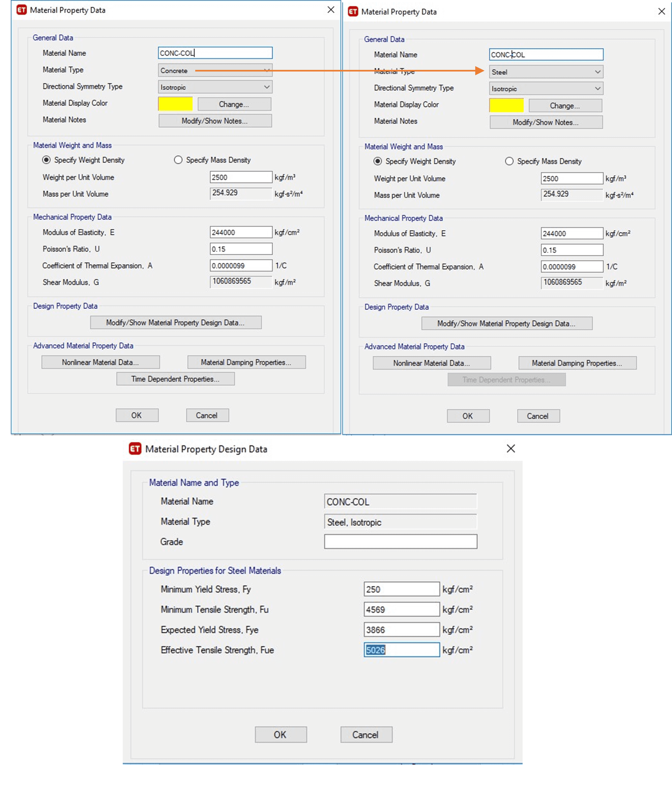Open Modify/Show Notes in right window
The height and width of the screenshot is (800, 672).
point(546,122)
